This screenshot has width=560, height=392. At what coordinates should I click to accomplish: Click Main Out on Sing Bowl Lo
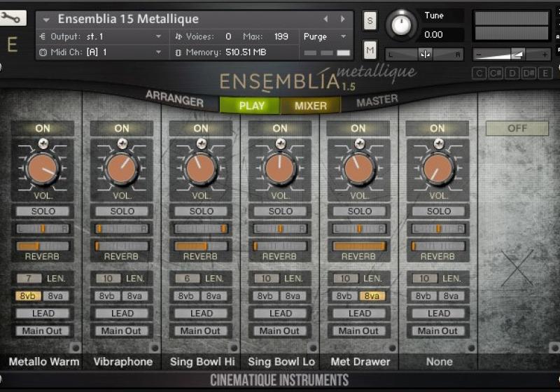280,331
